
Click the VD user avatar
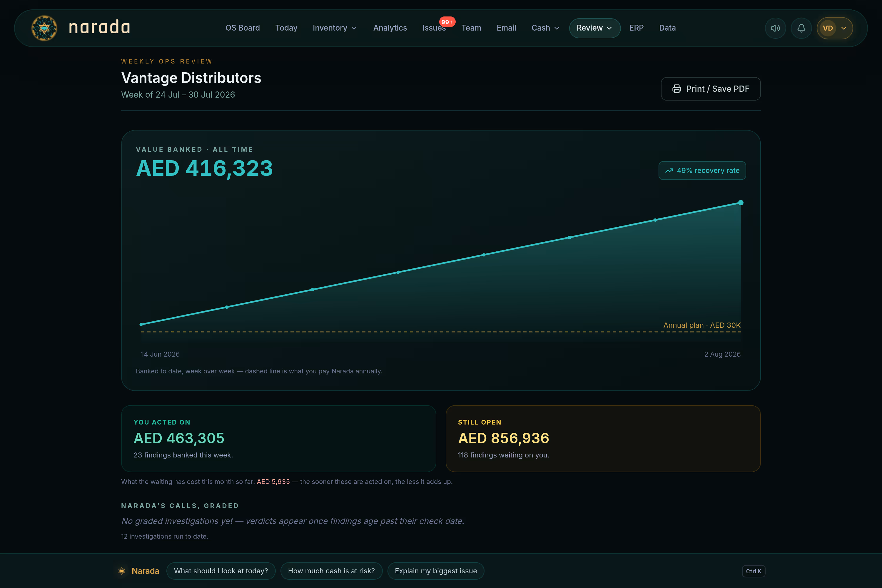(x=828, y=28)
